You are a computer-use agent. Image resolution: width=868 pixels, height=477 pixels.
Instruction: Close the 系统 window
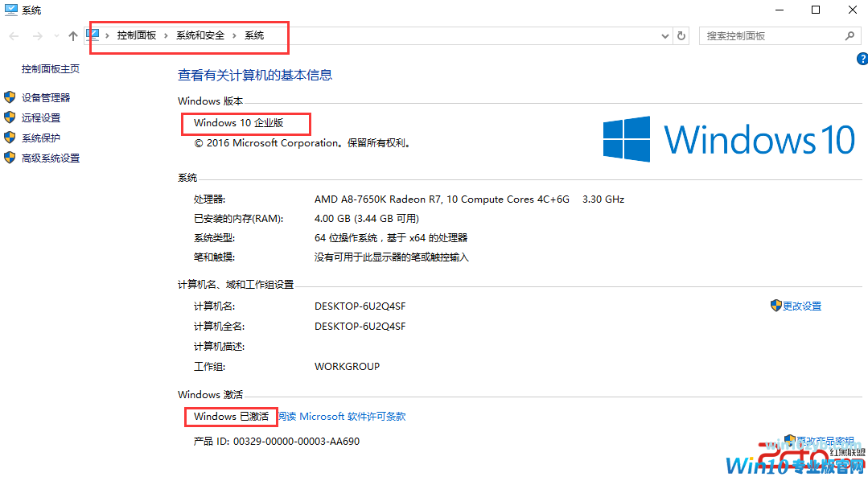pos(853,10)
